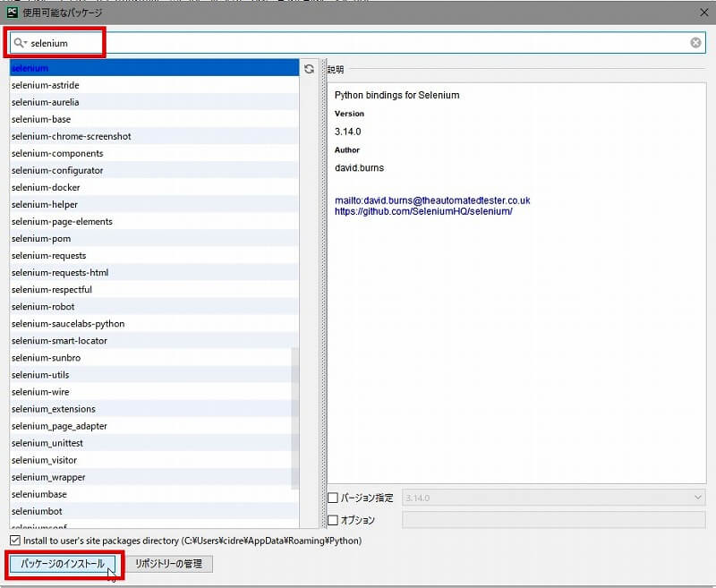Close the available packages dialog

pos(704,13)
